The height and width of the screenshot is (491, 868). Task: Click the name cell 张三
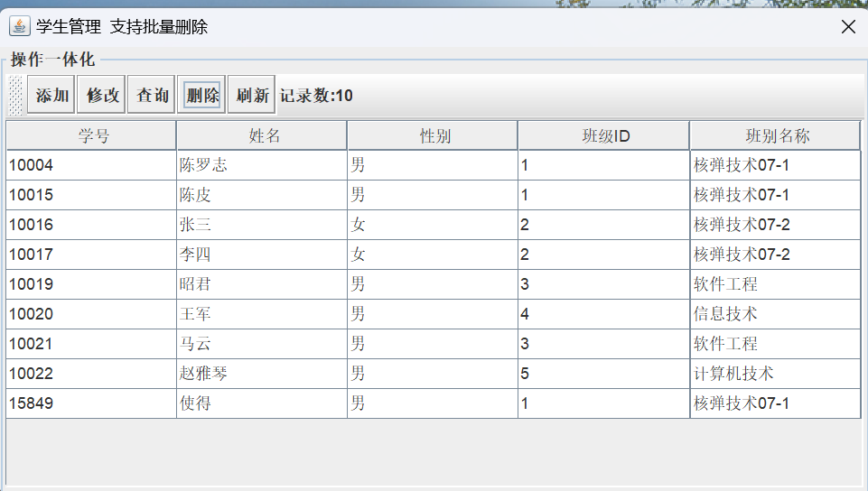[x=262, y=225]
